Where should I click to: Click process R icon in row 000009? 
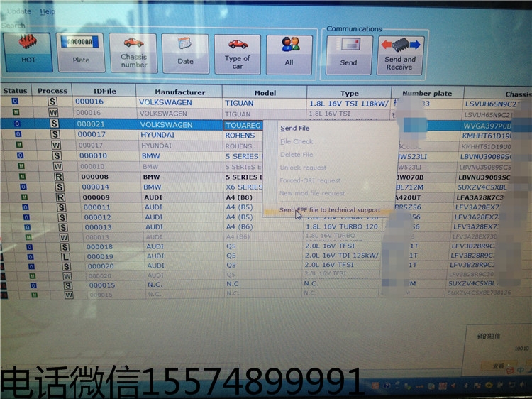[60, 197]
